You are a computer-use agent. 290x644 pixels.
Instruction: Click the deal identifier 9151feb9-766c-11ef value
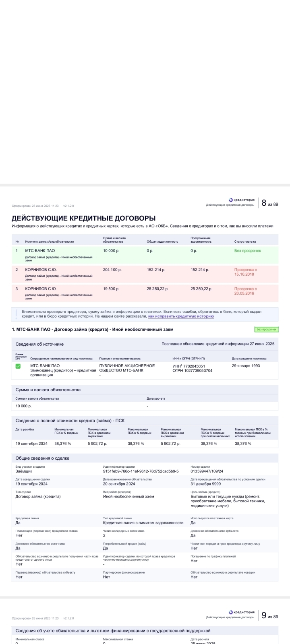coord(141,471)
